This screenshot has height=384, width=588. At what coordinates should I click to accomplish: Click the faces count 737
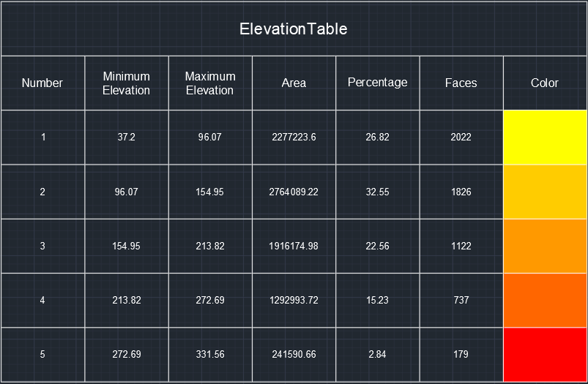461,301
